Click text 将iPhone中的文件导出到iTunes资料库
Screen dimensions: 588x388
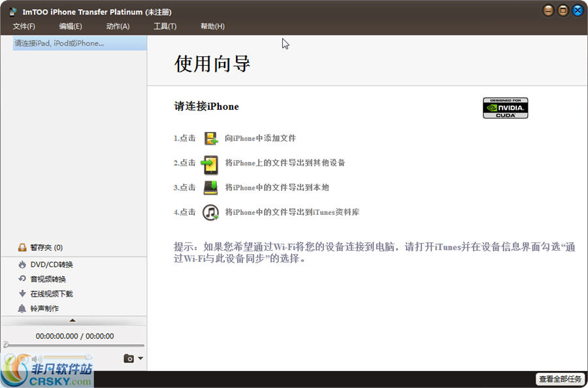tap(292, 212)
